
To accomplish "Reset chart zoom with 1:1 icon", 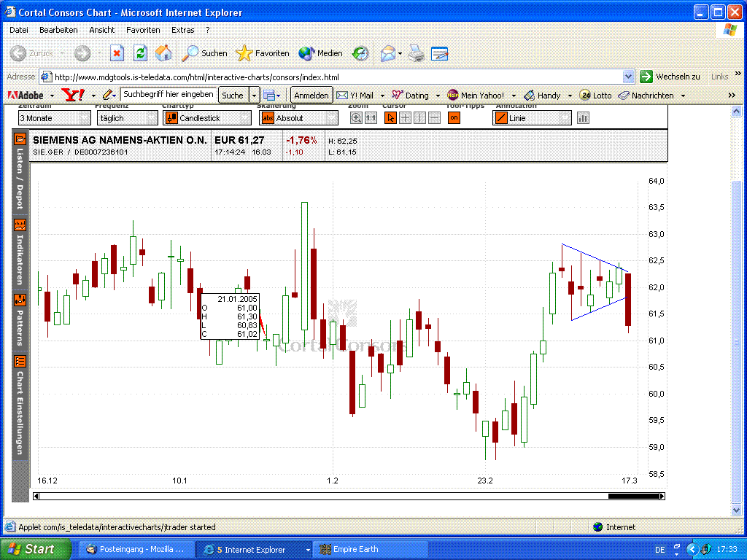I will click(x=371, y=117).
